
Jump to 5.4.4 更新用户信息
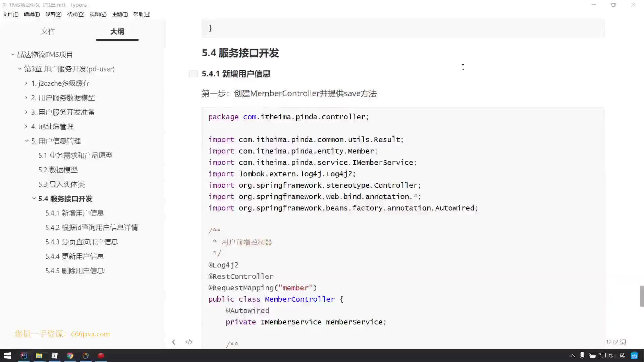pos(74,256)
